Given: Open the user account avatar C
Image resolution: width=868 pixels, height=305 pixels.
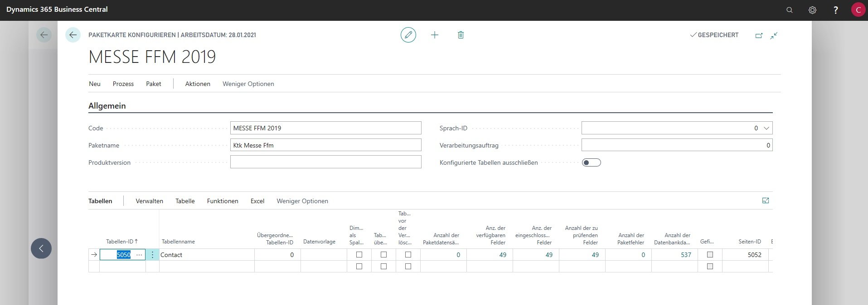Looking at the screenshot, I should pyautogui.click(x=858, y=10).
